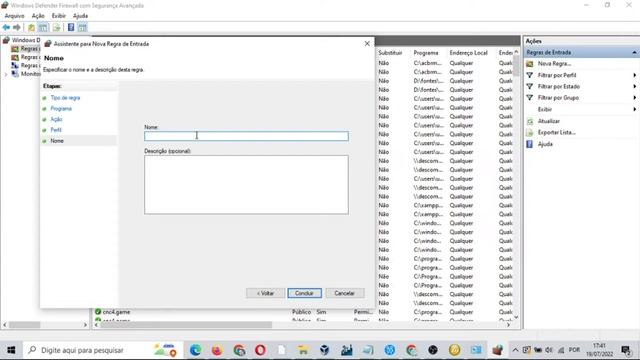
Task: Click the Concluir button
Action: click(304, 293)
